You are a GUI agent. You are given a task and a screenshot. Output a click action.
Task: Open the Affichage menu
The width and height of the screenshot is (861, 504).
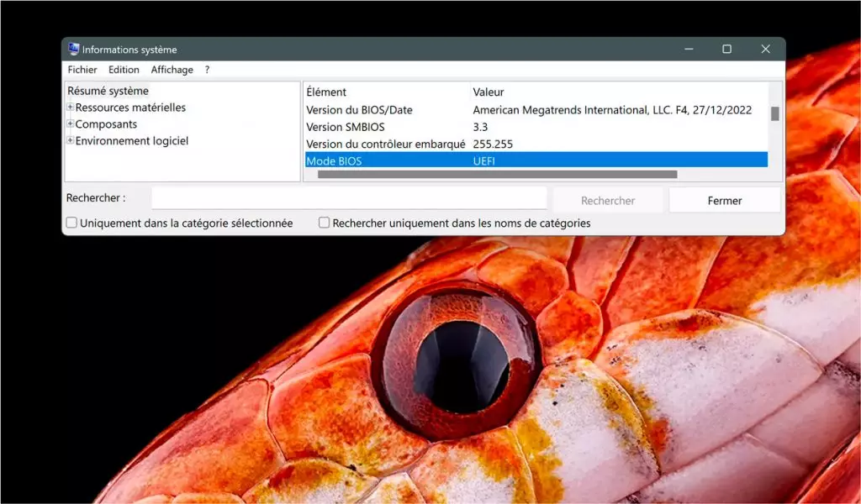pos(172,70)
